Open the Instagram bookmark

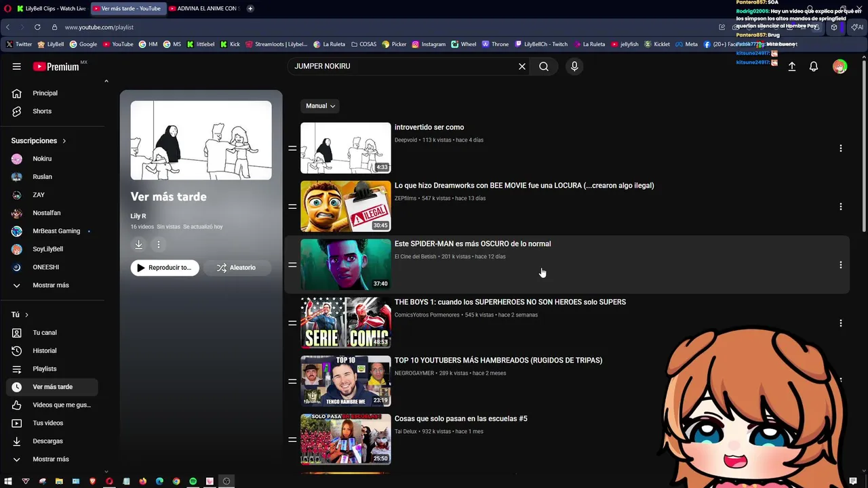tap(429, 44)
